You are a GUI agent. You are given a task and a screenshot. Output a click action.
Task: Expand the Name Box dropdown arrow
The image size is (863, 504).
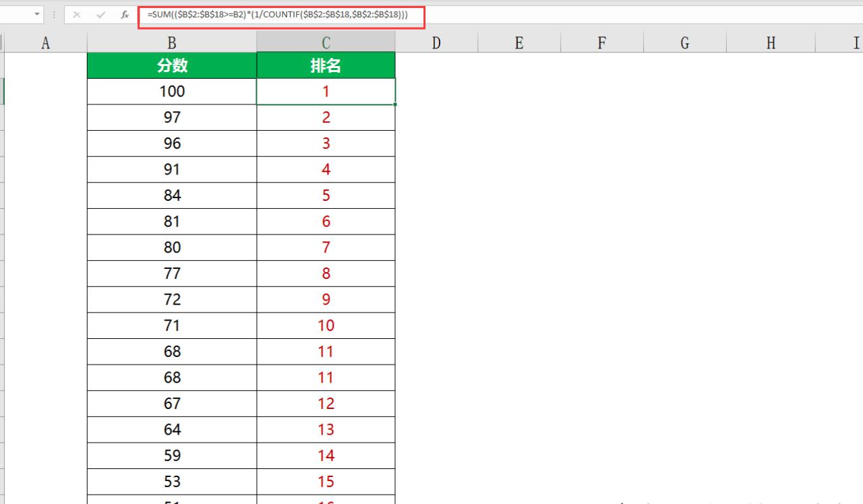pyautogui.click(x=36, y=15)
